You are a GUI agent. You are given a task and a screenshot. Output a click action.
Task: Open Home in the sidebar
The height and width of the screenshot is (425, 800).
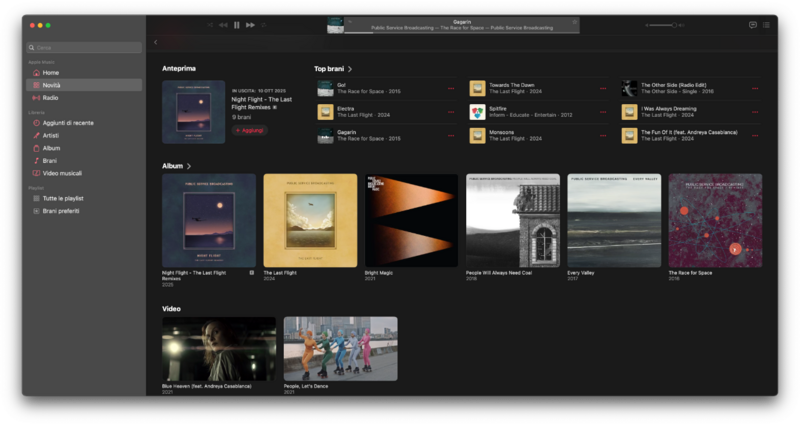50,73
